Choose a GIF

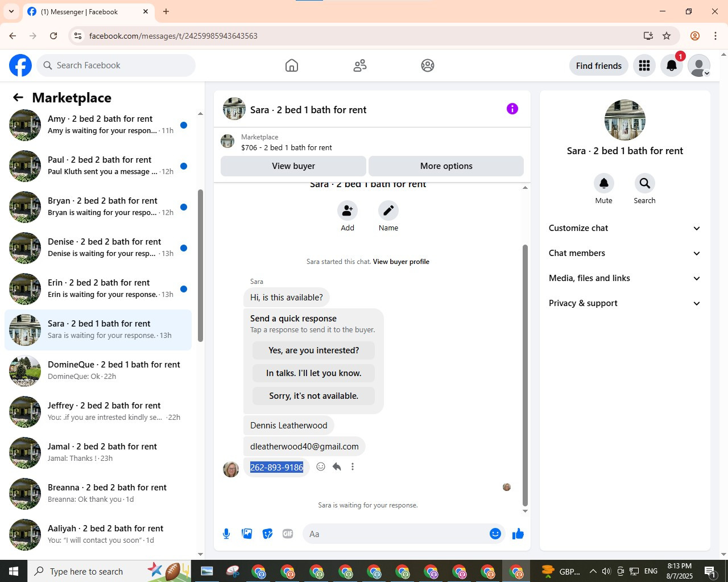click(x=288, y=534)
